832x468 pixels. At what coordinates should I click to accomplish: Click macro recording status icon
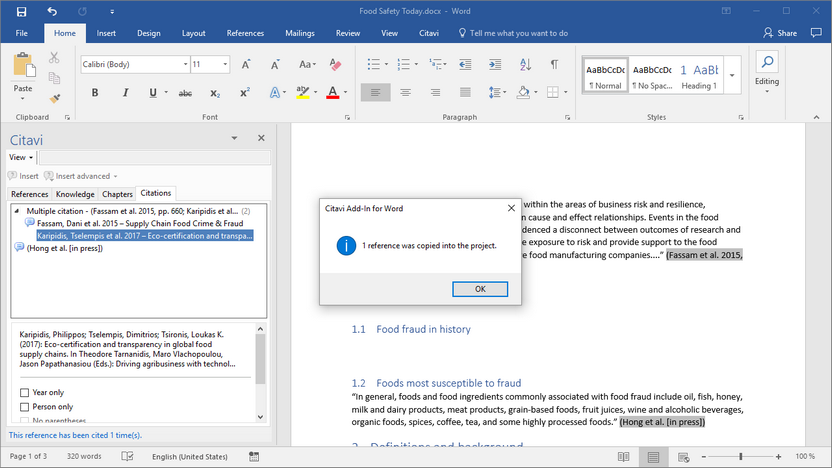(x=254, y=456)
